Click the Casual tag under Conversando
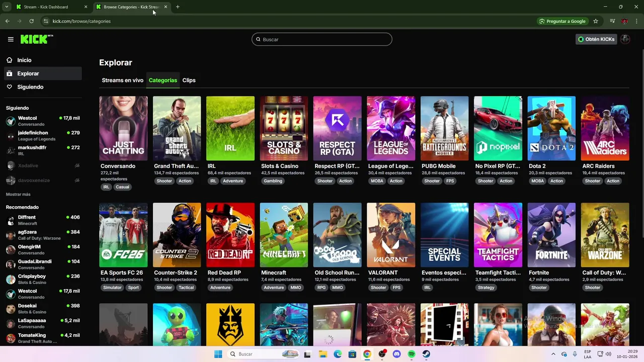The width and height of the screenshot is (644, 362). point(122,187)
